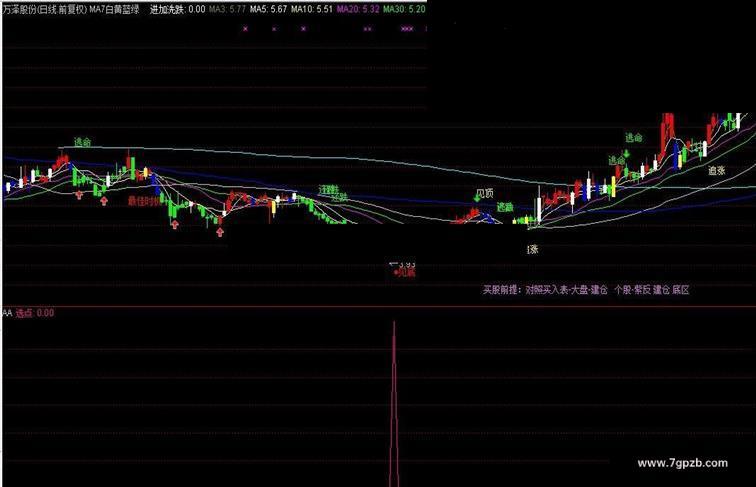
Task: Click the MA10: 5.51 indicator label
Action: pyautogui.click(x=311, y=9)
